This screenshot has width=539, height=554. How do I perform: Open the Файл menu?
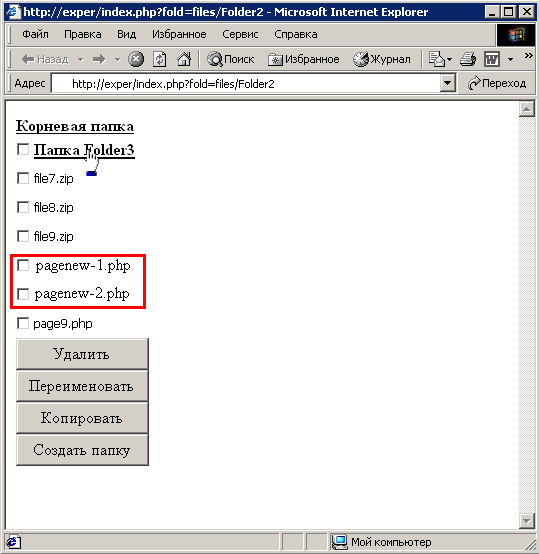point(35,34)
